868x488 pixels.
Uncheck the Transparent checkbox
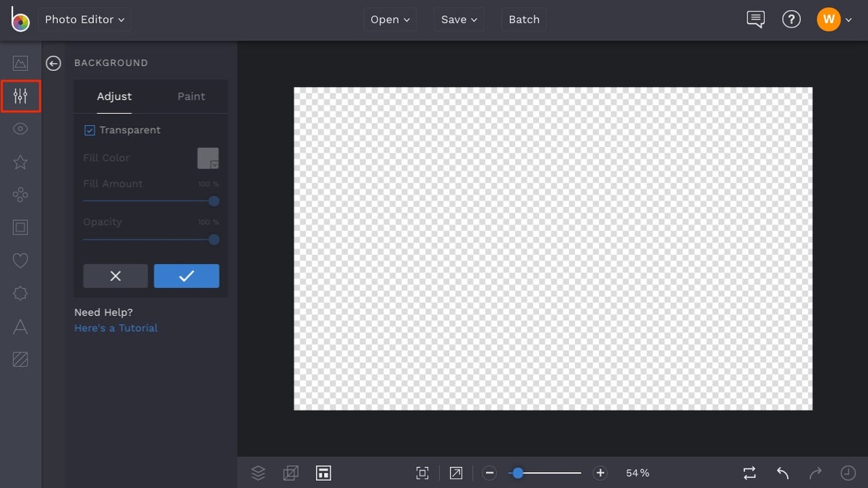(x=89, y=130)
